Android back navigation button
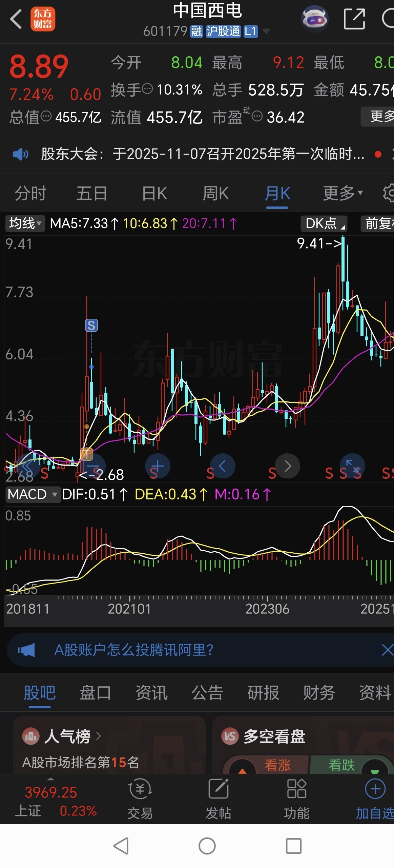The image size is (394, 868). [x=121, y=846]
